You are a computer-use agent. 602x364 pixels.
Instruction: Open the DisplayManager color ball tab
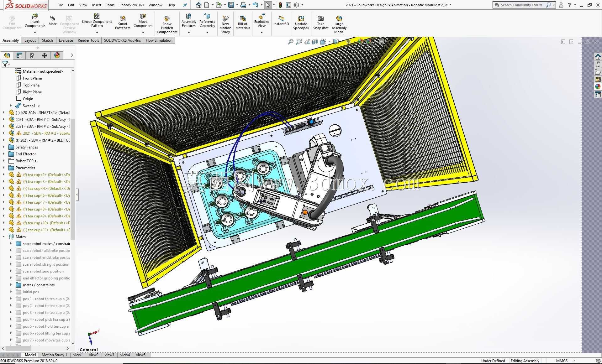(x=57, y=55)
